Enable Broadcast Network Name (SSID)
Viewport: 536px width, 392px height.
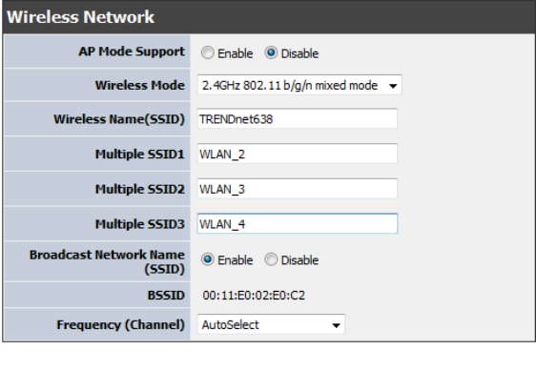pos(208,259)
